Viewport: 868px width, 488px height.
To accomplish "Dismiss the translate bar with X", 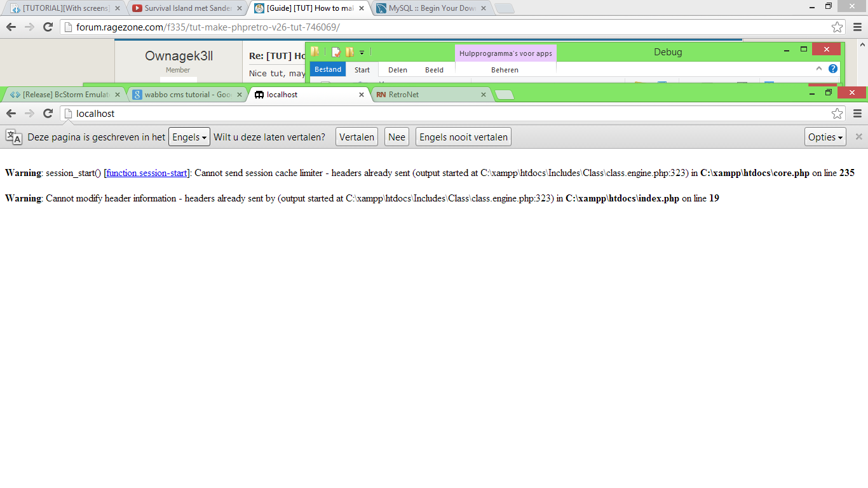I will click(858, 137).
